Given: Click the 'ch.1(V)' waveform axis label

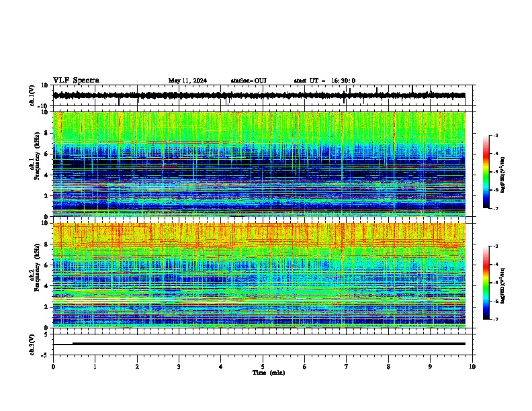Looking at the screenshot, I should pos(32,95).
